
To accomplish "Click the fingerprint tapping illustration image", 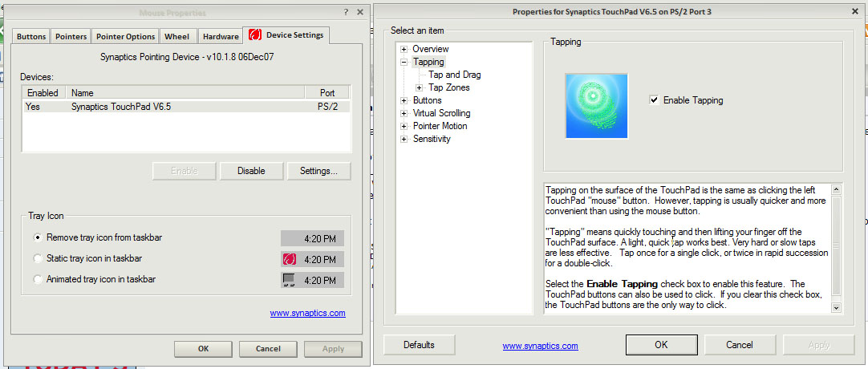I will click(x=596, y=106).
